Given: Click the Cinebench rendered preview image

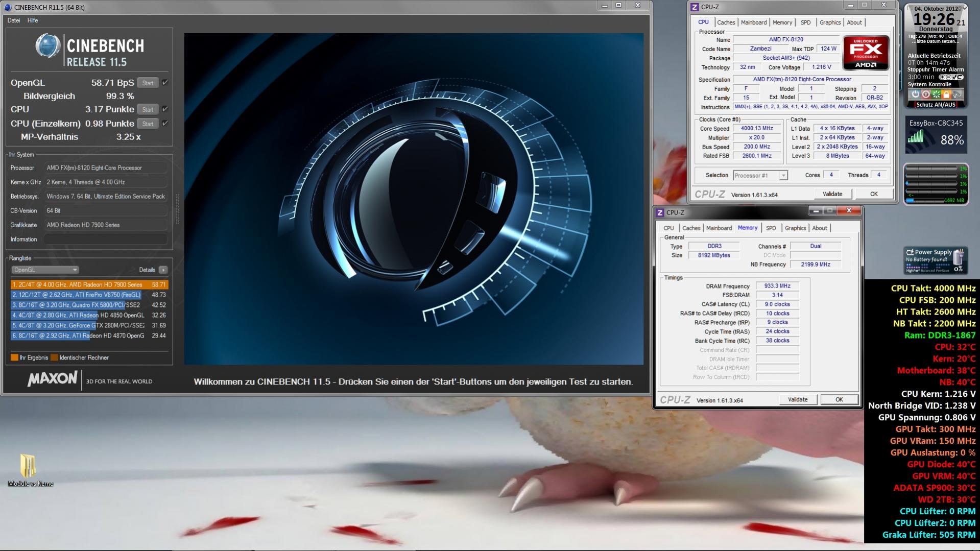Looking at the screenshot, I should pos(414,199).
